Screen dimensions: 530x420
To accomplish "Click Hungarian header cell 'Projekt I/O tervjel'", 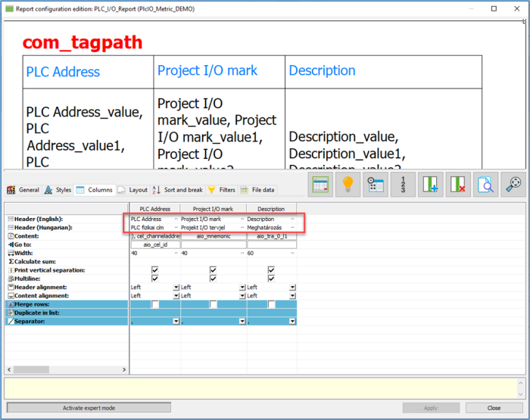I will (x=212, y=227).
